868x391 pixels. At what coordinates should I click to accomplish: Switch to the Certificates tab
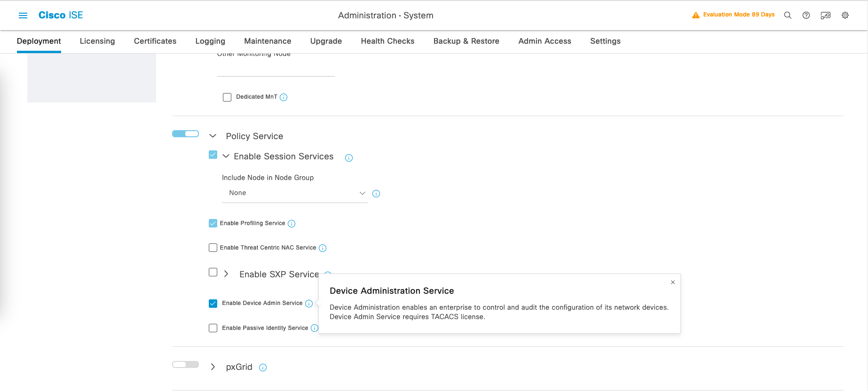155,41
